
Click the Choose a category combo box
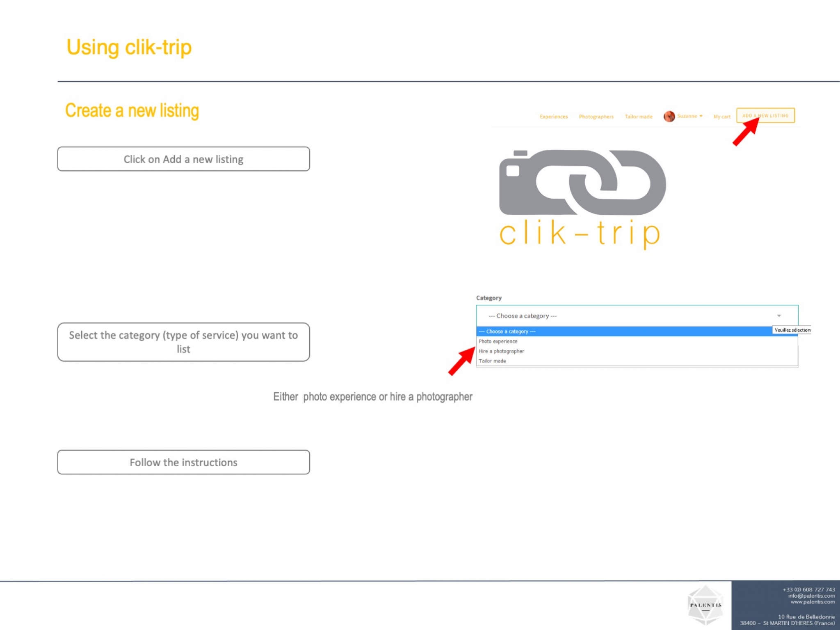637,316
